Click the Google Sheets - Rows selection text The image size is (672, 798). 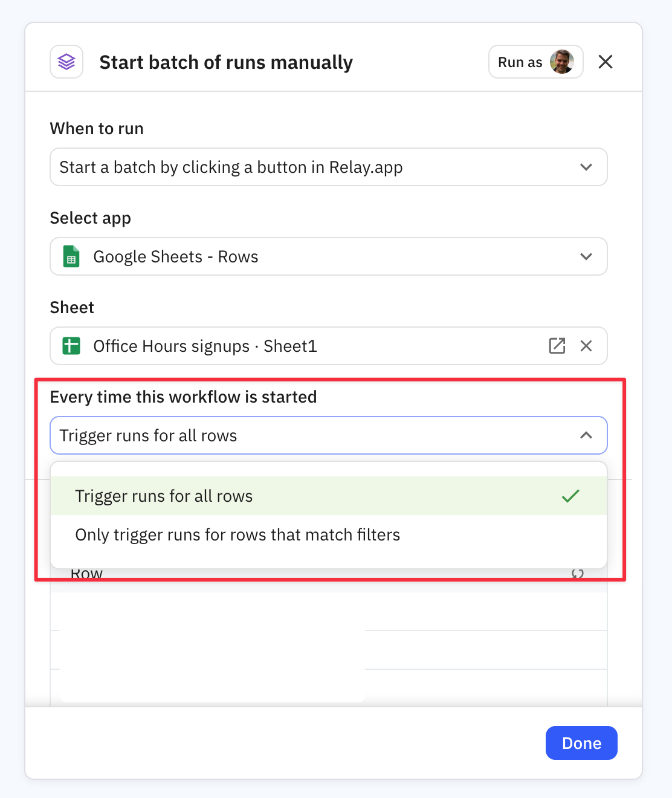(175, 256)
